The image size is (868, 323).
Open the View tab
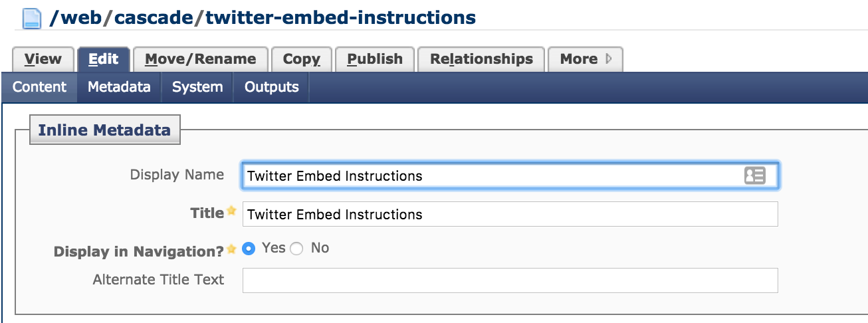coord(43,59)
